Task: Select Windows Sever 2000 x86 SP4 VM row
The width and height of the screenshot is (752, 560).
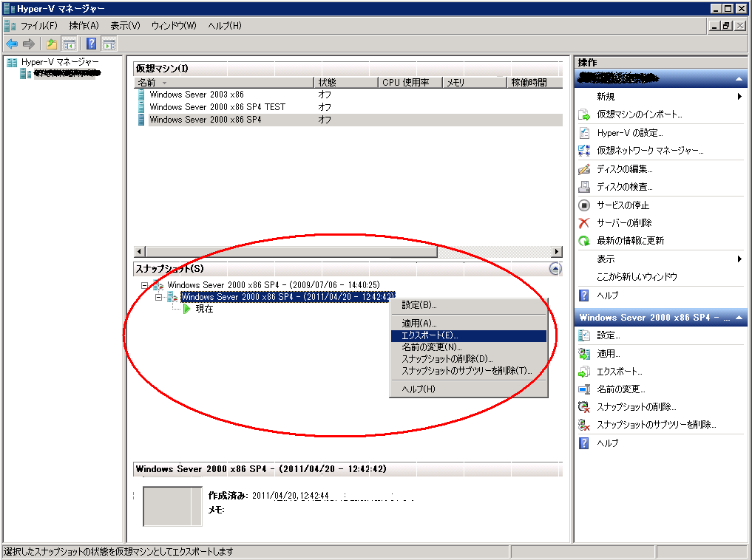Action: pos(349,120)
